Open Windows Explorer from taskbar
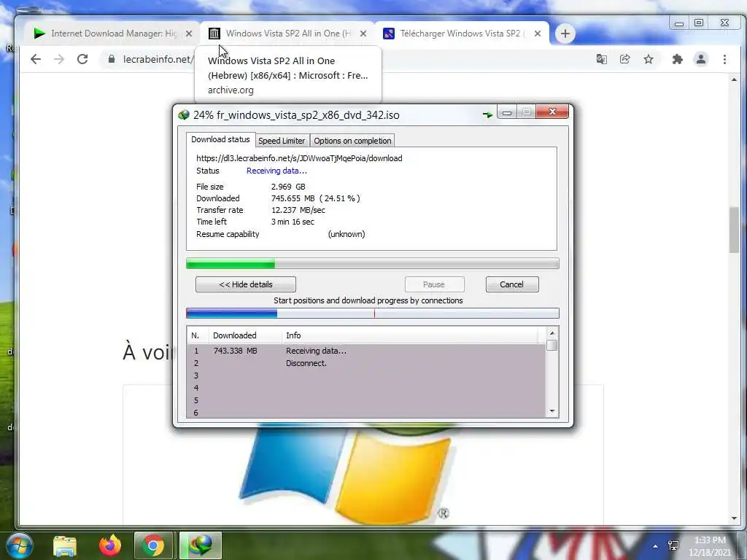Screen dimensions: 747x560 65,545
